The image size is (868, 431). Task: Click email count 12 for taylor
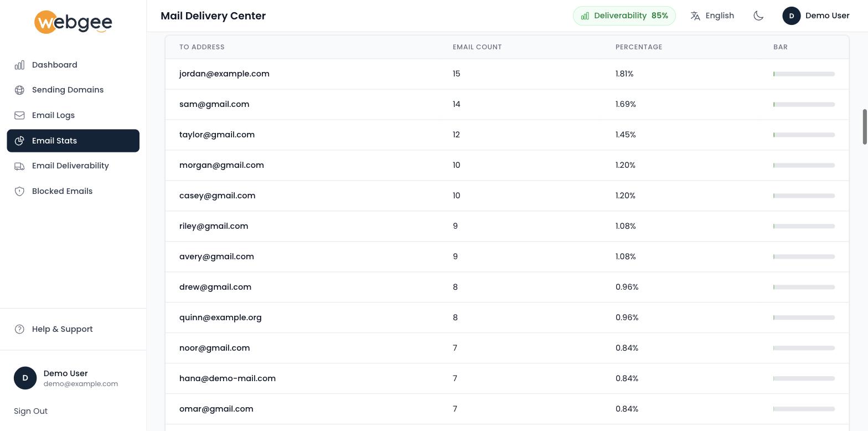456,135
